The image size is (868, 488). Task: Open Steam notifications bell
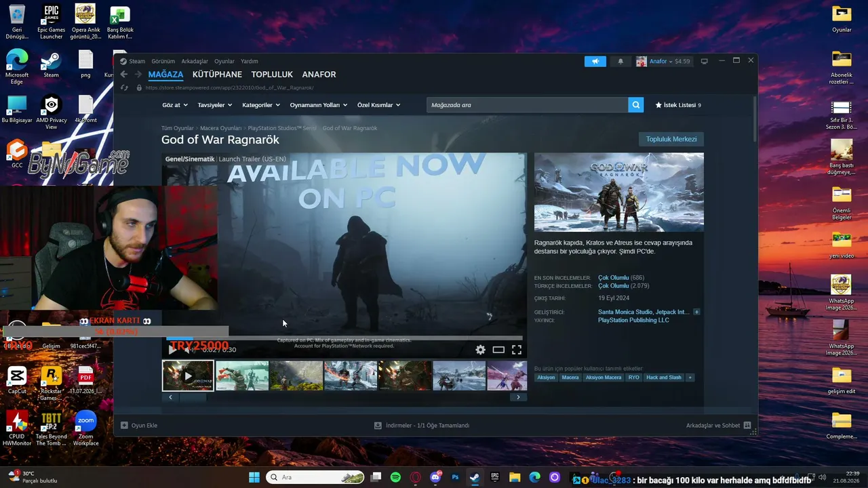(x=620, y=61)
